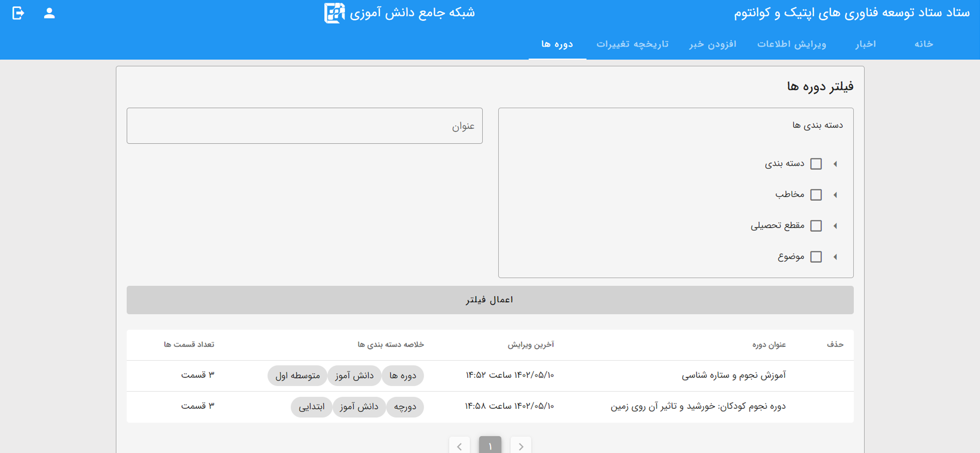Viewport: 980px width, 453px height.
Task: Switch to ویرایش اطلاعات tab
Action: (791, 44)
